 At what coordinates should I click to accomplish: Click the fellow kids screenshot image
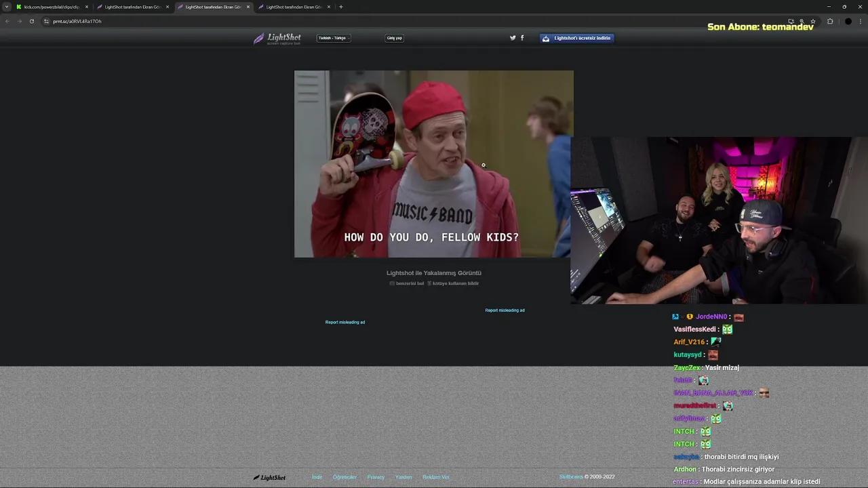(433, 164)
